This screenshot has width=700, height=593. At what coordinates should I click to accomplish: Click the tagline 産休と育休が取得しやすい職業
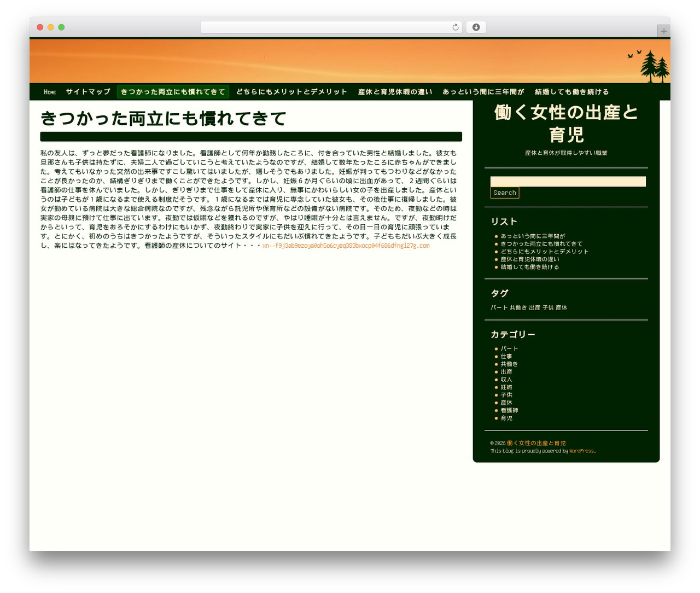tap(566, 153)
